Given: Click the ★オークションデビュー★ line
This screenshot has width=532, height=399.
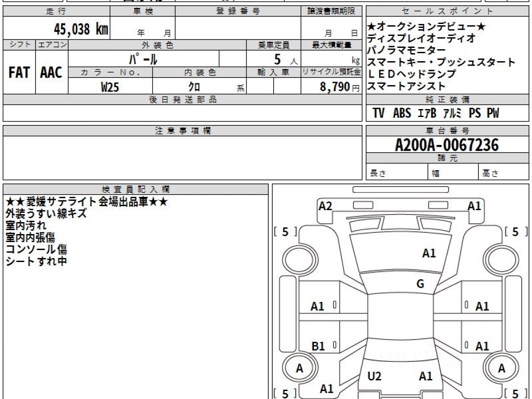Looking at the screenshot, I should tap(427, 27).
